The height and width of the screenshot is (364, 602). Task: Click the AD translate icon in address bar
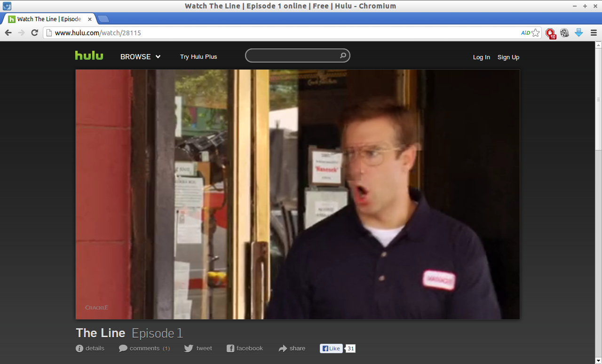click(525, 33)
